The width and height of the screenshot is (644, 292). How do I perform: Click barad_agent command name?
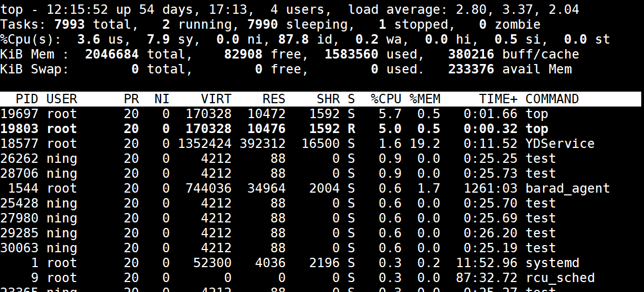tap(568, 189)
